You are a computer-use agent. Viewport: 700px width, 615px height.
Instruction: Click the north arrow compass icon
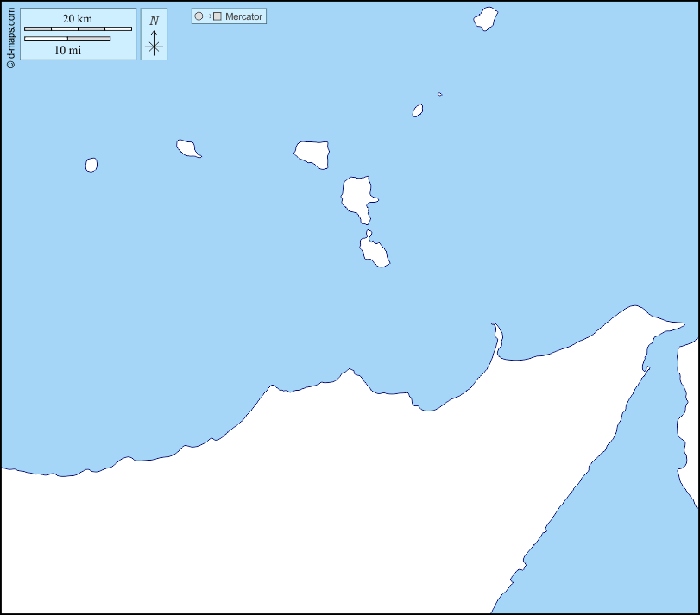point(154,43)
